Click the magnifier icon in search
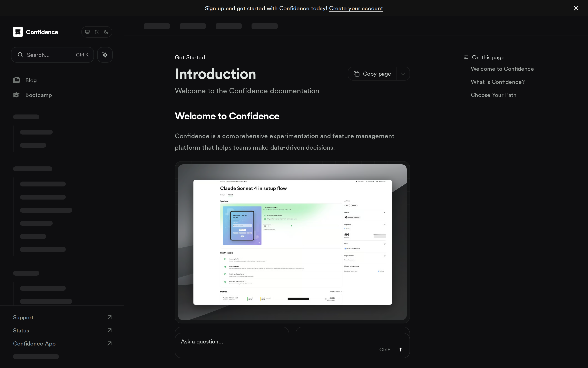Image resolution: width=588 pixels, height=368 pixels. click(20, 55)
